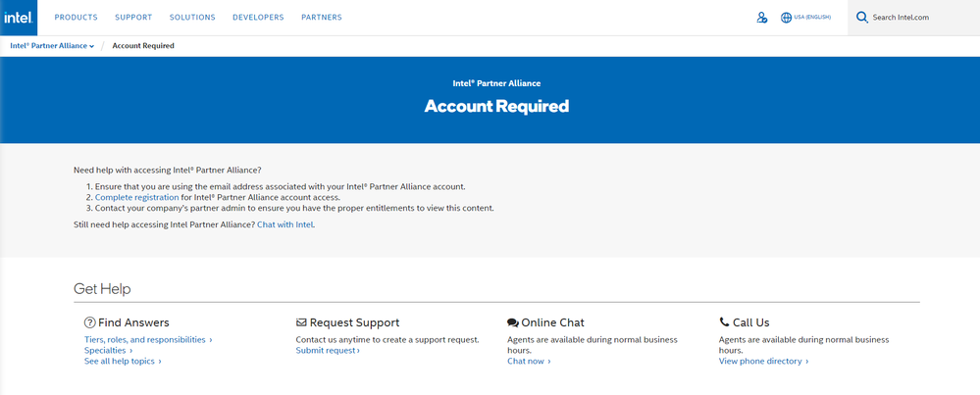980x395 pixels.
Task: Click the globe language icon
Action: point(786,18)
